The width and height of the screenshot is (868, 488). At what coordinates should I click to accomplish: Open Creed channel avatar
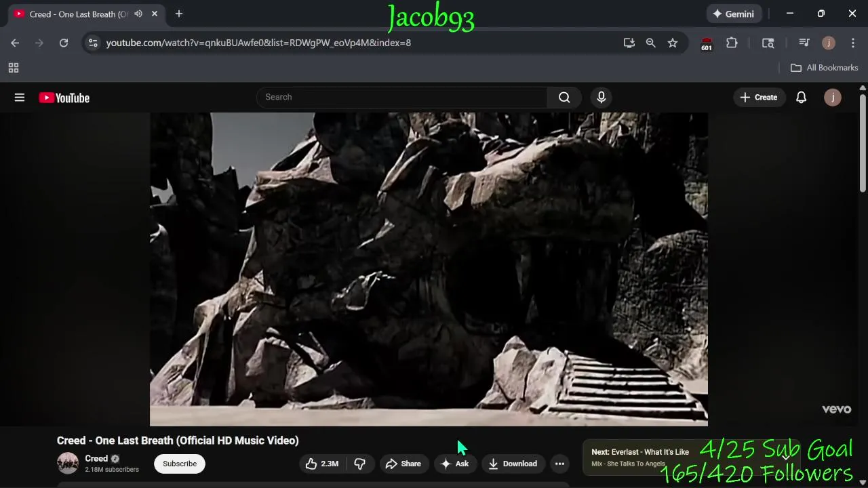[68, 463]
